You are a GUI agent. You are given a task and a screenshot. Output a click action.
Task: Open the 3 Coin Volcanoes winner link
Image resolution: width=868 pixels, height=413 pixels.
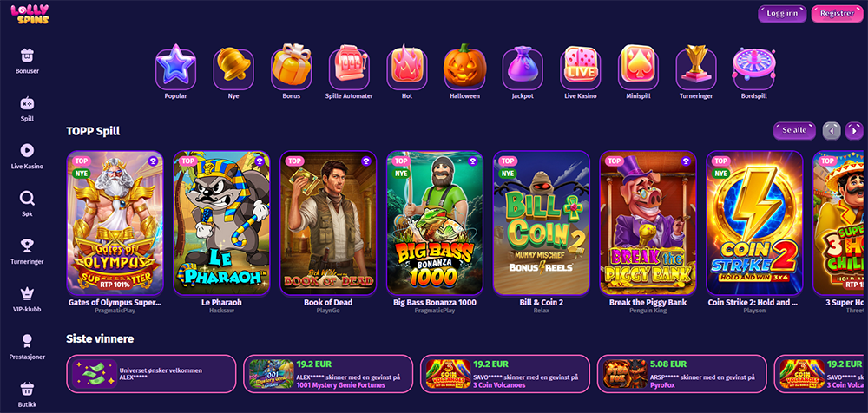[503, 385]
